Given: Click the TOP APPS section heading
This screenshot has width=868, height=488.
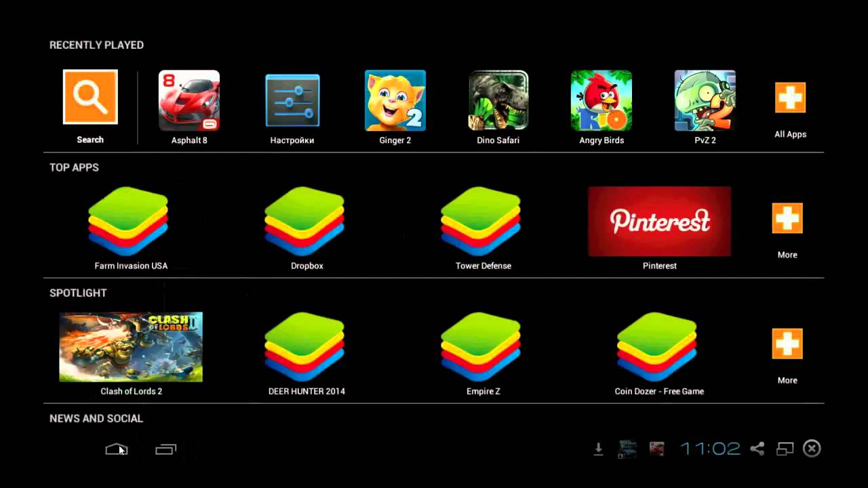Looking at the screenshot, I should (x=74, y=167).
